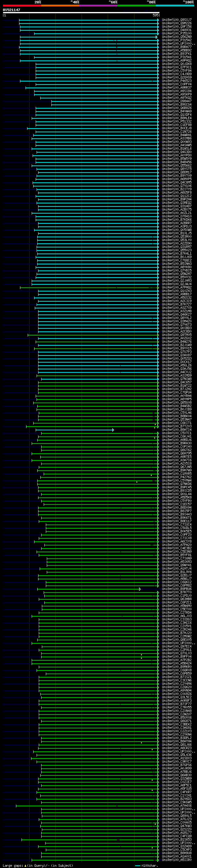Image resolution: width=197 pixels, height=868 pixels.
Task: Click the label UniRef100_B9GCG4
Action: point(177,104)
